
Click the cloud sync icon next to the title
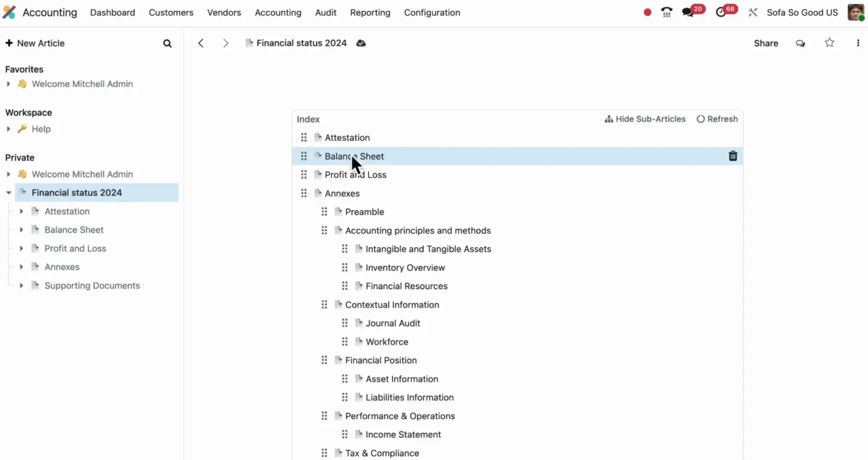click(x=361, y=43)
